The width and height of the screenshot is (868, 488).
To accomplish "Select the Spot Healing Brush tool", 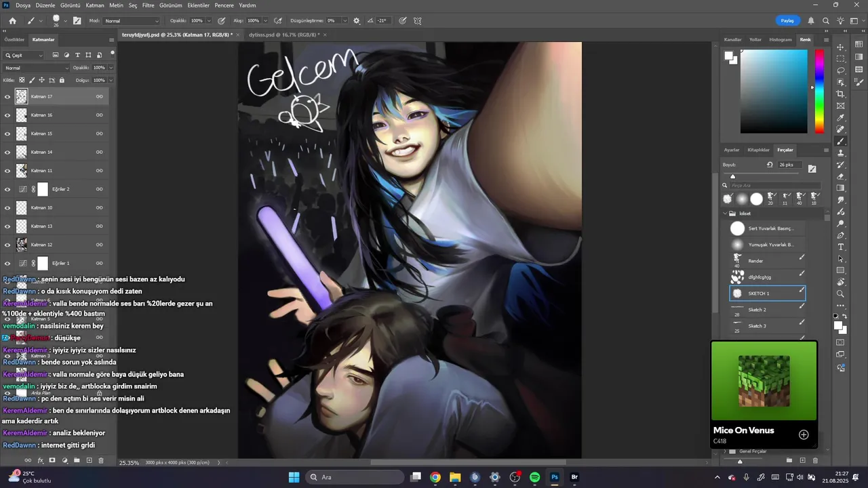I will click(x=841, y=129).
